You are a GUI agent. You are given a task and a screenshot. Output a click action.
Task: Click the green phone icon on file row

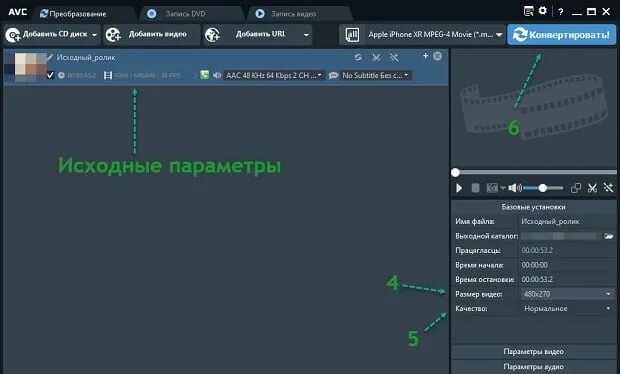coord(204,75)
